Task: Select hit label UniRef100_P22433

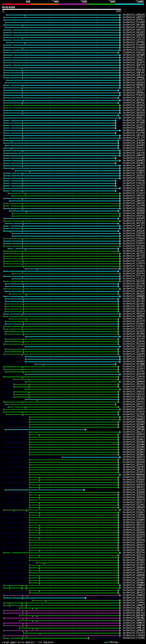Action: [134, 193]
